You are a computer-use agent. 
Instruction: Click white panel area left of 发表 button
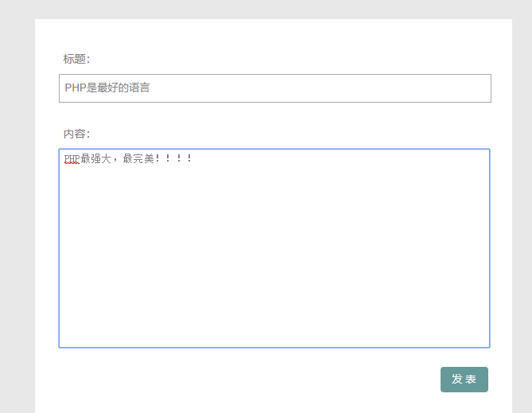click(239, 380)
